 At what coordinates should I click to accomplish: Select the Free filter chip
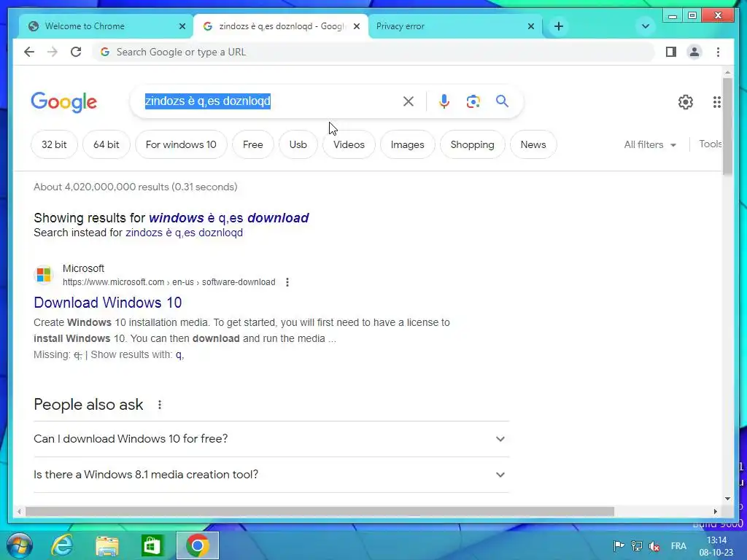point(252,144)
